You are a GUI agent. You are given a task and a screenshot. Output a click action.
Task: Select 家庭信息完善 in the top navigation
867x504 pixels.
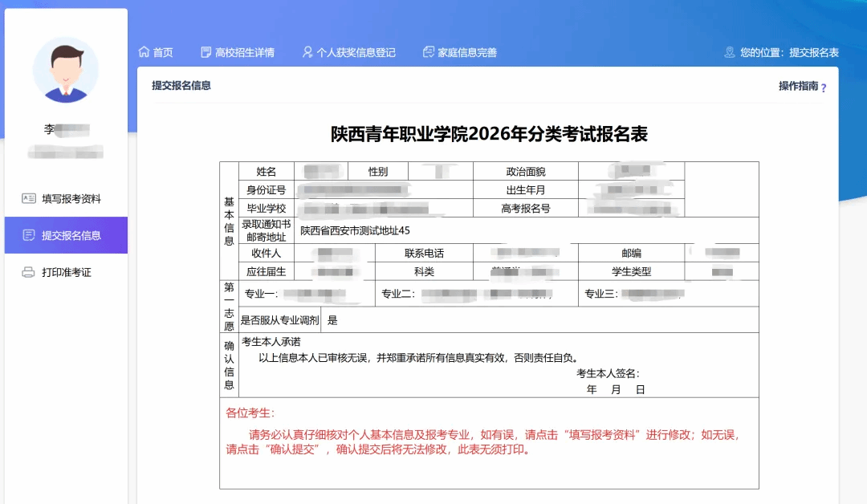point(467,52)
